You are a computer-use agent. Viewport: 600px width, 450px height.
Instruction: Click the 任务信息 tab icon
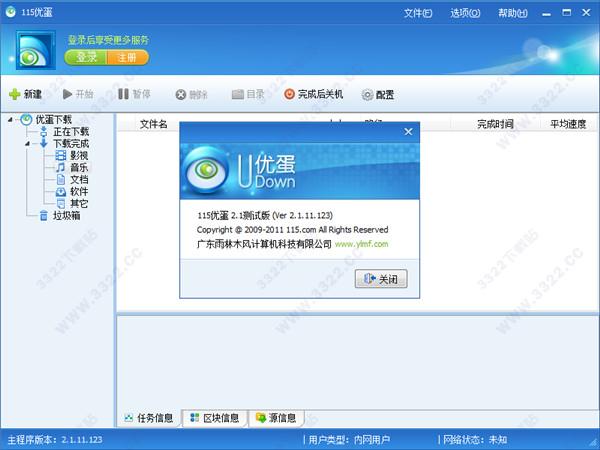[129, 418]
